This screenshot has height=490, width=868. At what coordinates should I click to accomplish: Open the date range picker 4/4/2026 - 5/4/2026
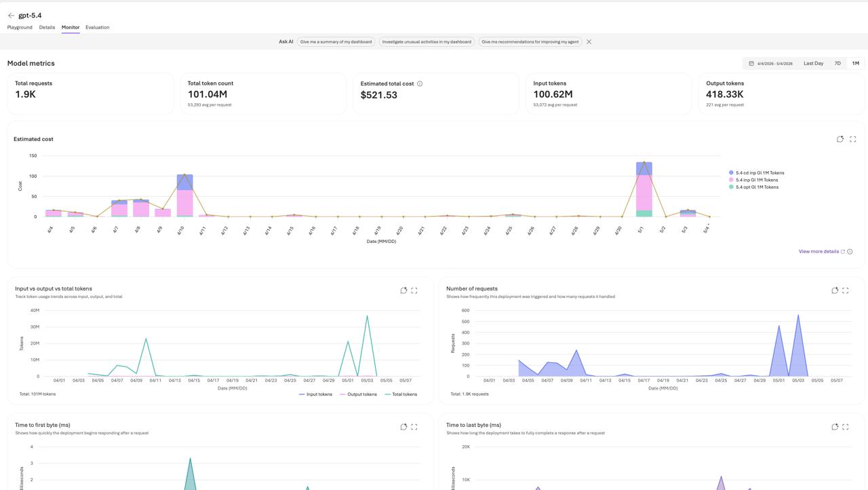pos(771,63)
